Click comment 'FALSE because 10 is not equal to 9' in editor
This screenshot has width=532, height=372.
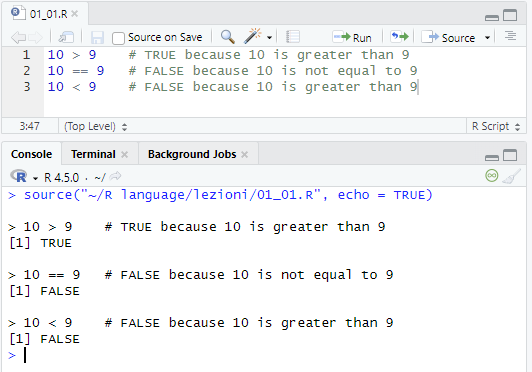click(x=281, y=71)
